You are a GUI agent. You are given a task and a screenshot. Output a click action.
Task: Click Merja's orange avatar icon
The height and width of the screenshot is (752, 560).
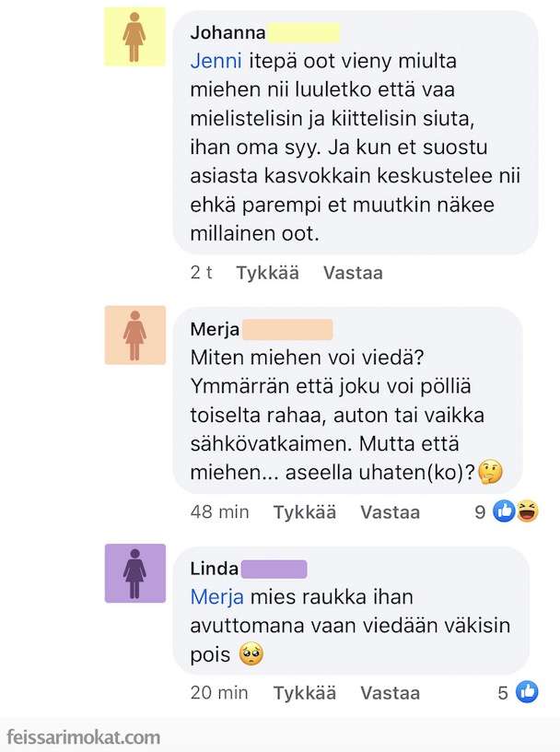click(134, 335)
